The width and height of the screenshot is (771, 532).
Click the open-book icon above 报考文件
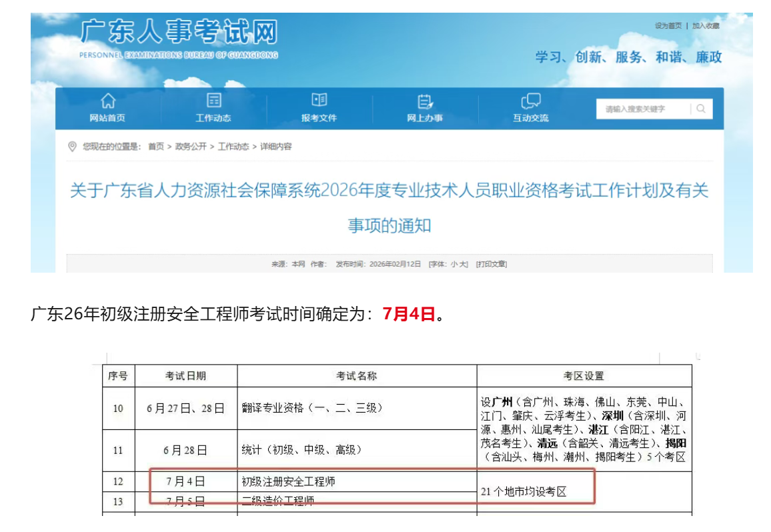[319, 101]
